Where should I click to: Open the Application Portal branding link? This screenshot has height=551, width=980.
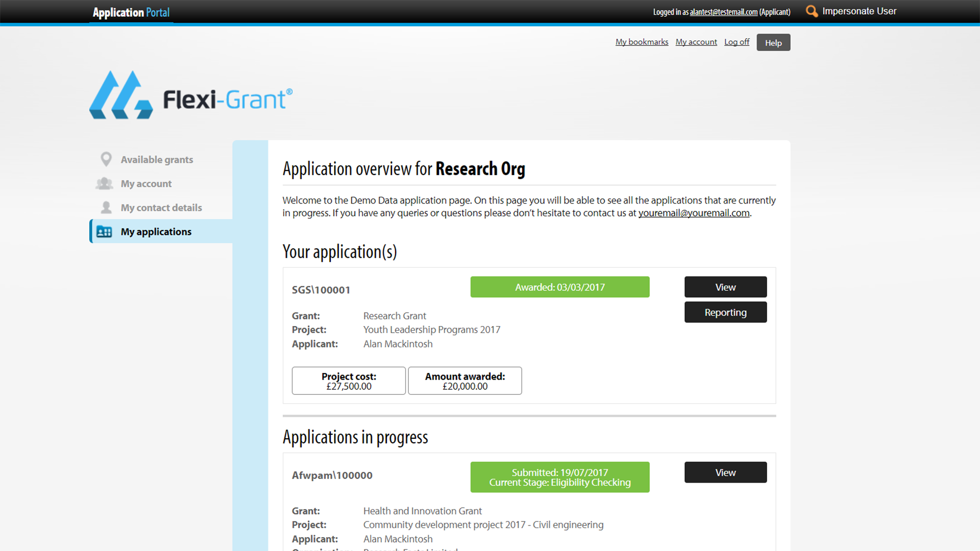(x=131, y=12)
